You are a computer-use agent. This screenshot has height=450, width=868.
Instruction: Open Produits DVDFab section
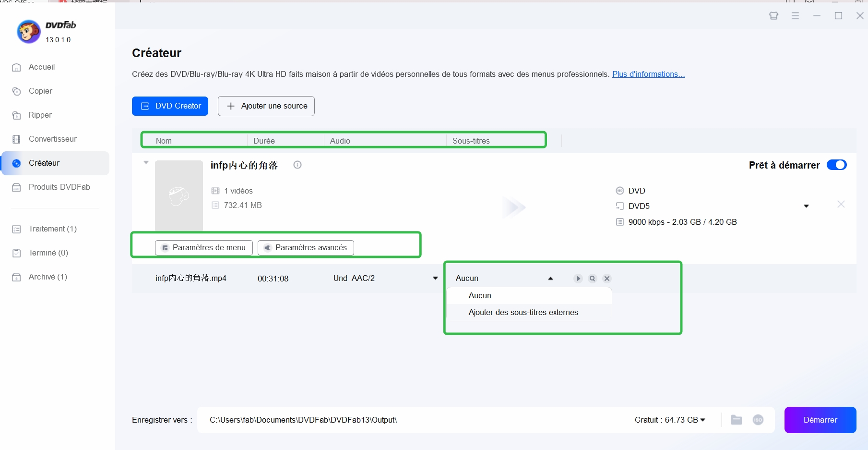pos(59,187)
